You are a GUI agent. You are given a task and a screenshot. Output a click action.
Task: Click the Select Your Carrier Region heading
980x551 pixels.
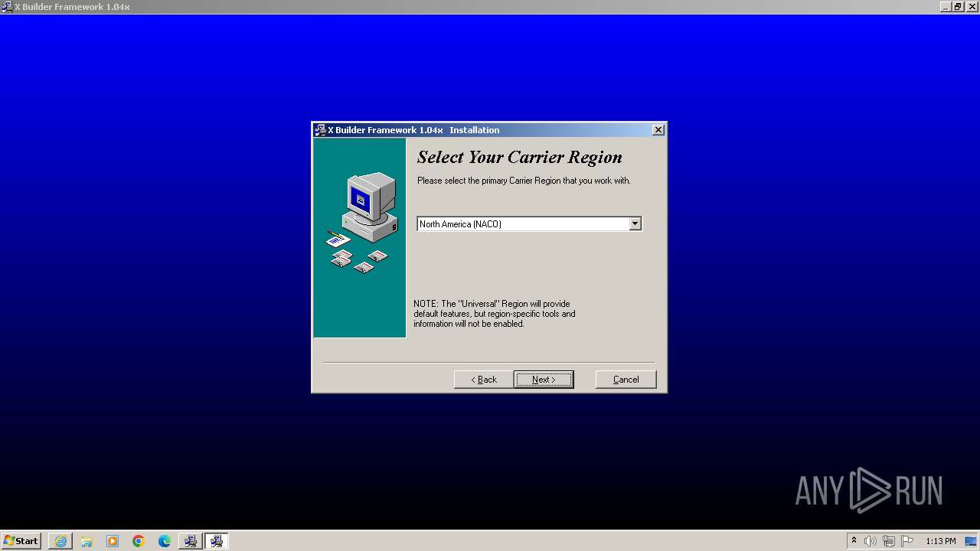pyautogui.click(x=519, y=158)
